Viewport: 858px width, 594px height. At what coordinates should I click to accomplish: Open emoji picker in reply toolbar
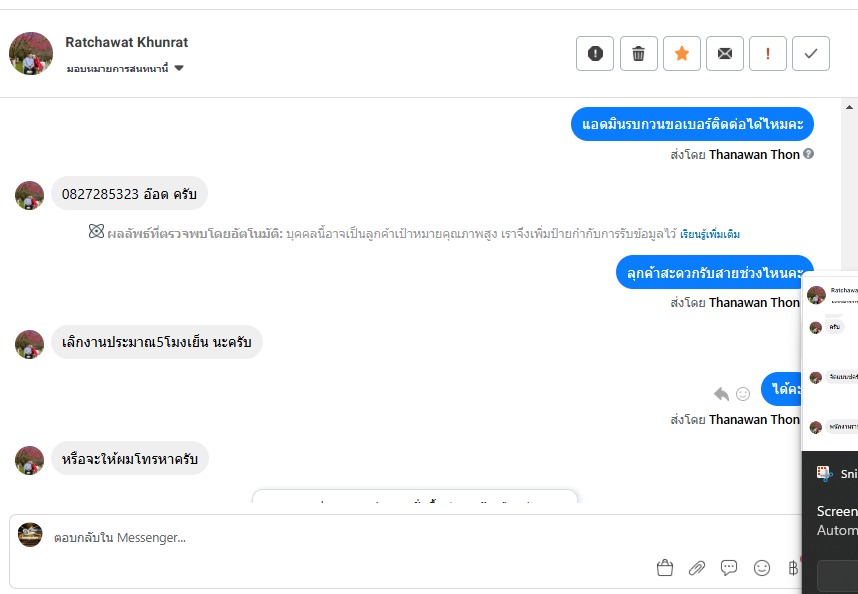click(x=762, y=568)
